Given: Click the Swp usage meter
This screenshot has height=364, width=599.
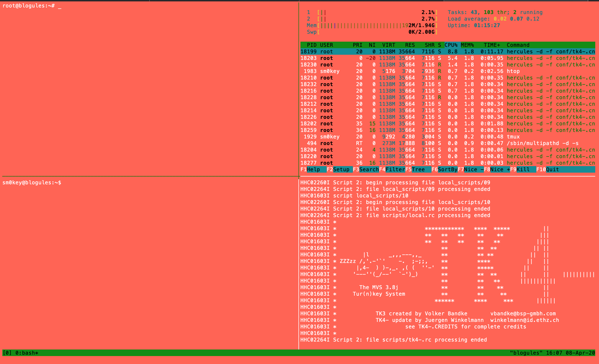Looking at the screenshot, I should [x=372, y=32].
